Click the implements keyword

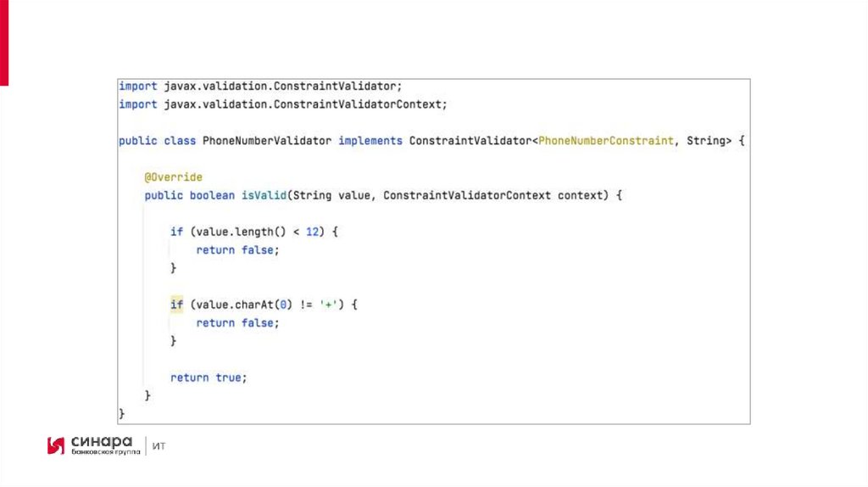[x=370, y=141]
